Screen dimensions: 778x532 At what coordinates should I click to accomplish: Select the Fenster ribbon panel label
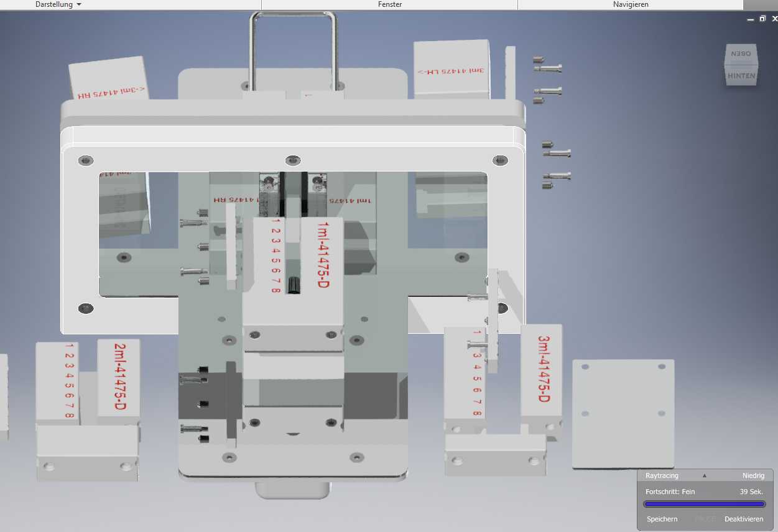click(390, 4)
